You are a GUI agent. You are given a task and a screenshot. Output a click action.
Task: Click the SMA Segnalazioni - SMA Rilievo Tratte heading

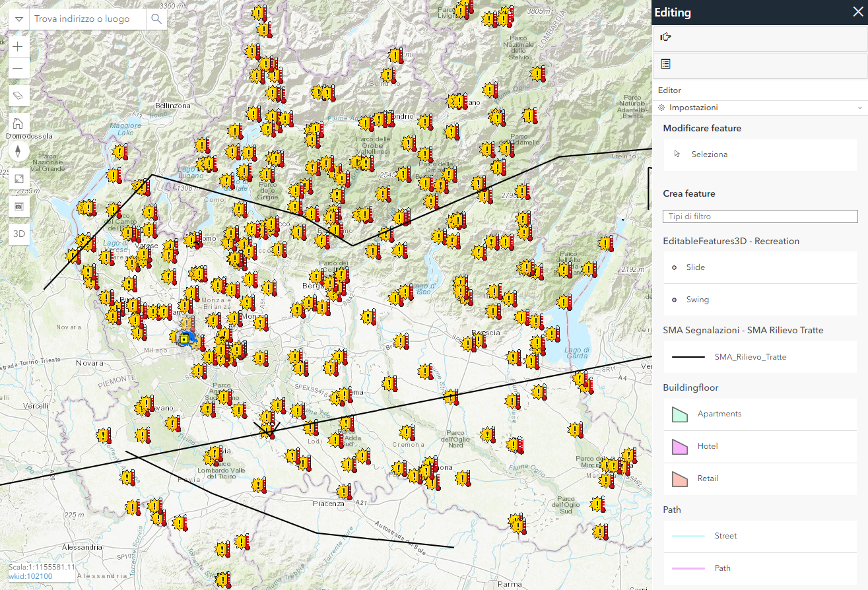[x=743, y=330]
